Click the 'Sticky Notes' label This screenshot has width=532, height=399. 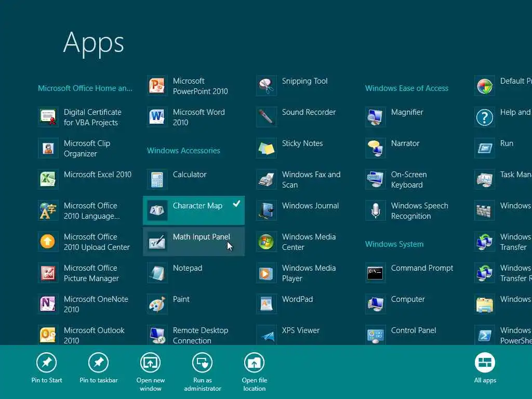pos(302,143)
